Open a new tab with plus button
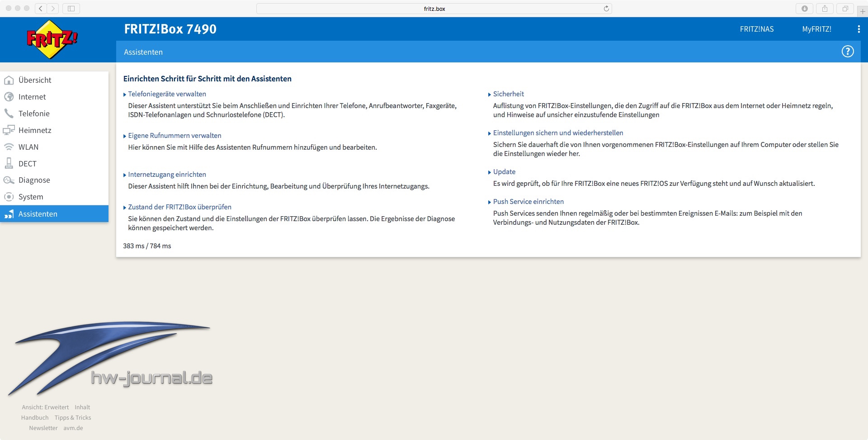The height and width of the screenshot is (440, 868). [x=863, y=11]
